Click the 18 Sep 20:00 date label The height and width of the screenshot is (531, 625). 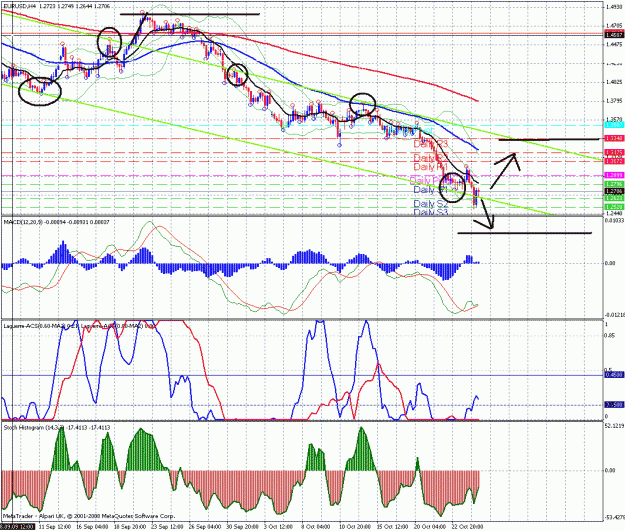(x=130, y=527)
